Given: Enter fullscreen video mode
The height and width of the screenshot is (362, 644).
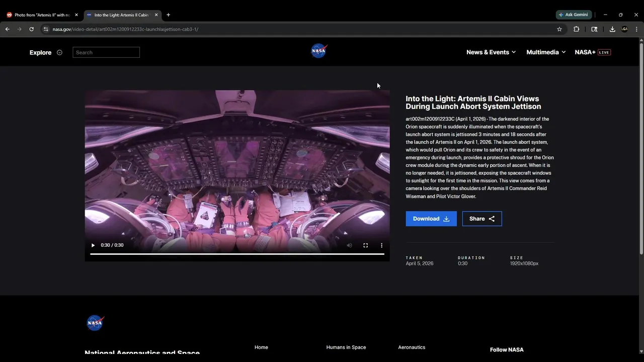Looking at the screenshot, I should click(365, 245).
